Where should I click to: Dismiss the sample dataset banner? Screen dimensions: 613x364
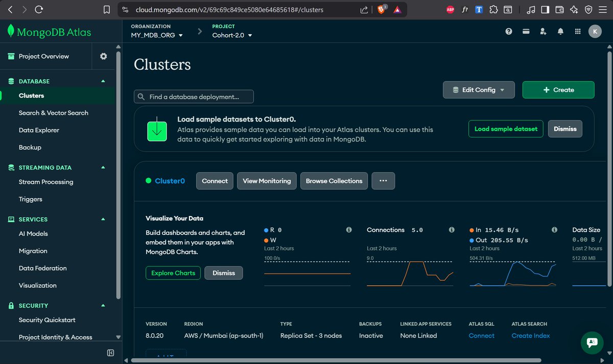pyautogui.click(x=565, y=129)
